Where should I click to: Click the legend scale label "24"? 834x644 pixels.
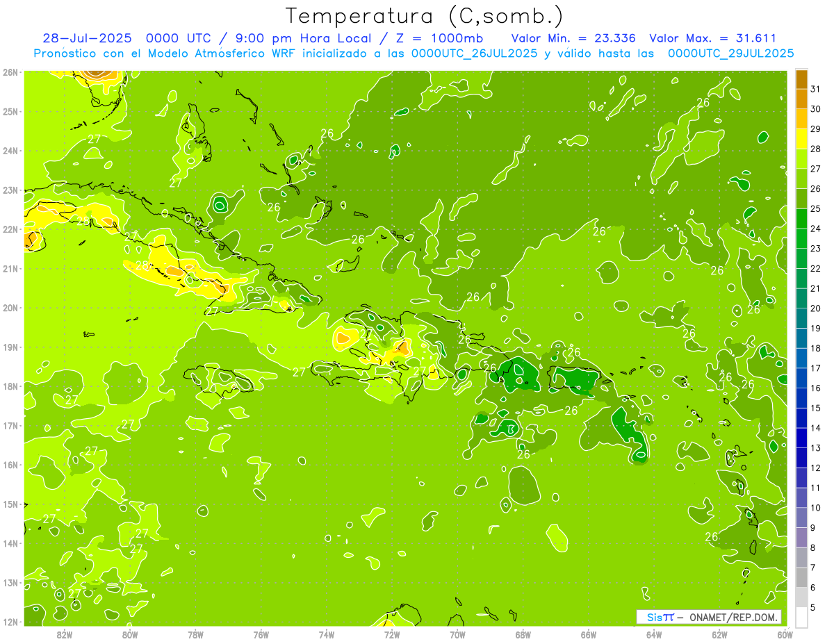point(815,229)
